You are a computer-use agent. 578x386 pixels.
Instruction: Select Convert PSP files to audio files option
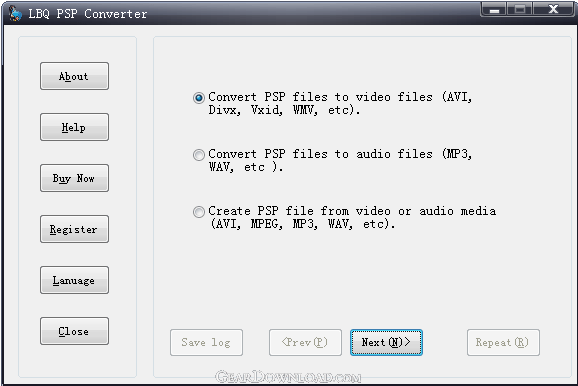199,154
